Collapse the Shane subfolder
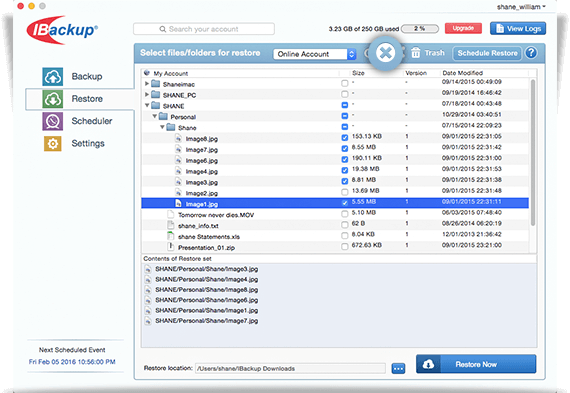Image resolution: width=570 pixels, height=393 pixels. pyautogui.click(x=162, y=127)
